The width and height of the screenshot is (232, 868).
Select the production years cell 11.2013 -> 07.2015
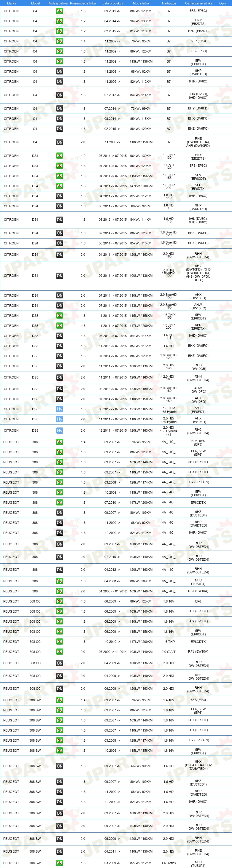pos(113,346)
